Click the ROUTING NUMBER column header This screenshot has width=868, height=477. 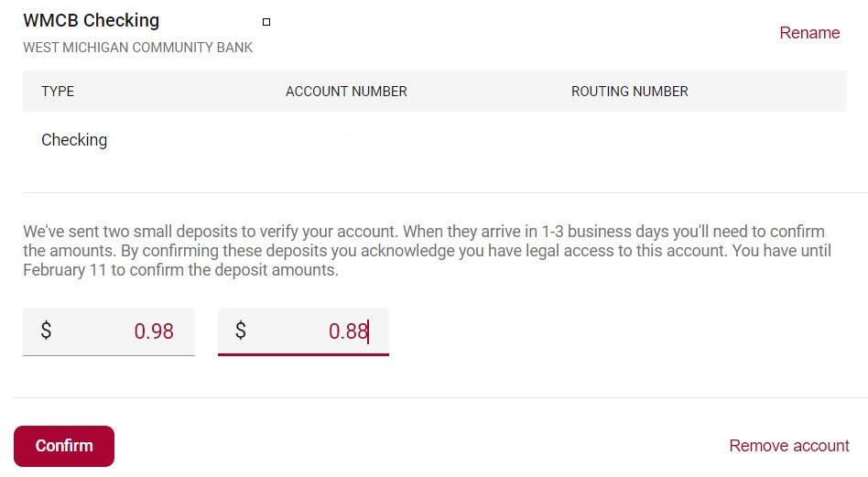629,92
